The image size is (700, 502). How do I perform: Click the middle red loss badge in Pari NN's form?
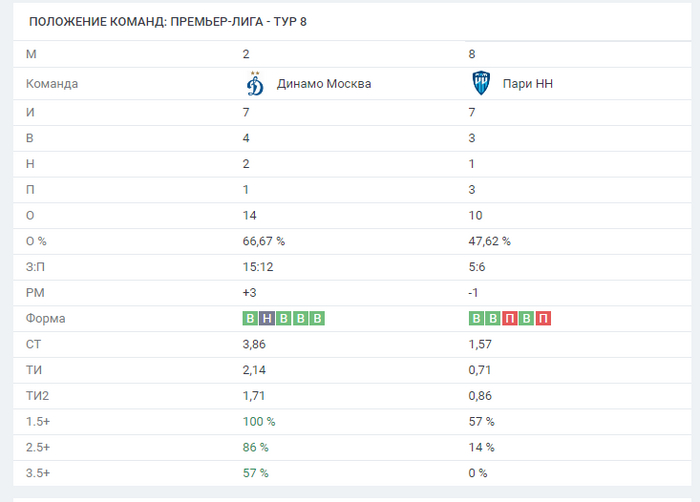(510, 319)
